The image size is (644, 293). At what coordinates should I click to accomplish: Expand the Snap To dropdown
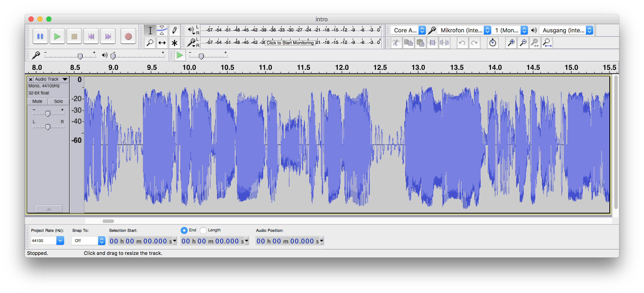(101, 241)
